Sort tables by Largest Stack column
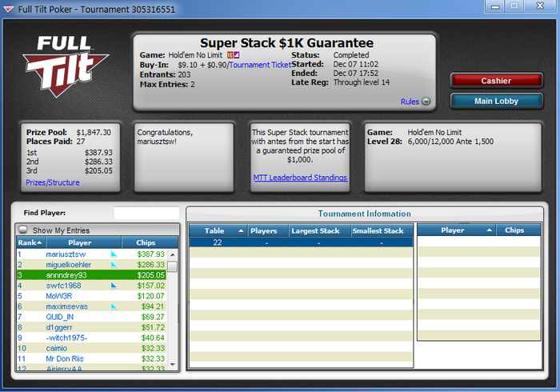 (320, 231)
